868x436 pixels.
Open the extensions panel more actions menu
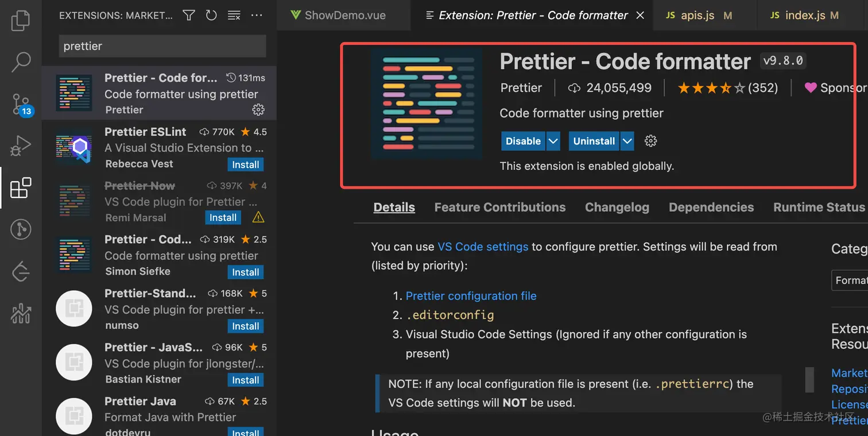click(257, 15)
